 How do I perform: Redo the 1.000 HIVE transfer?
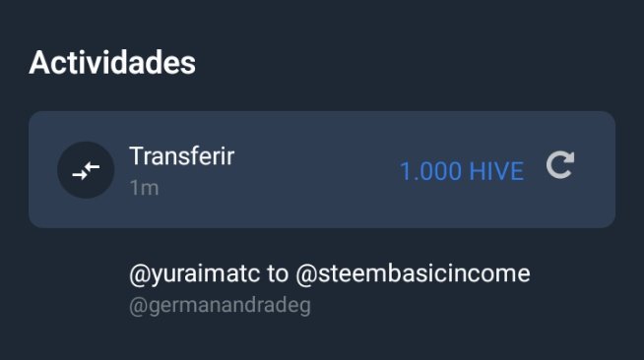560,165
